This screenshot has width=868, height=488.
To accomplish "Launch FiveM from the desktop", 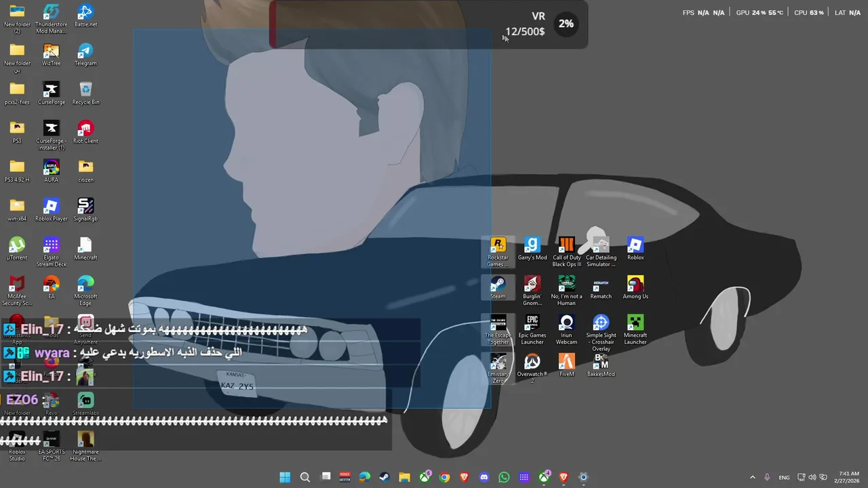I will click(566, 365).
